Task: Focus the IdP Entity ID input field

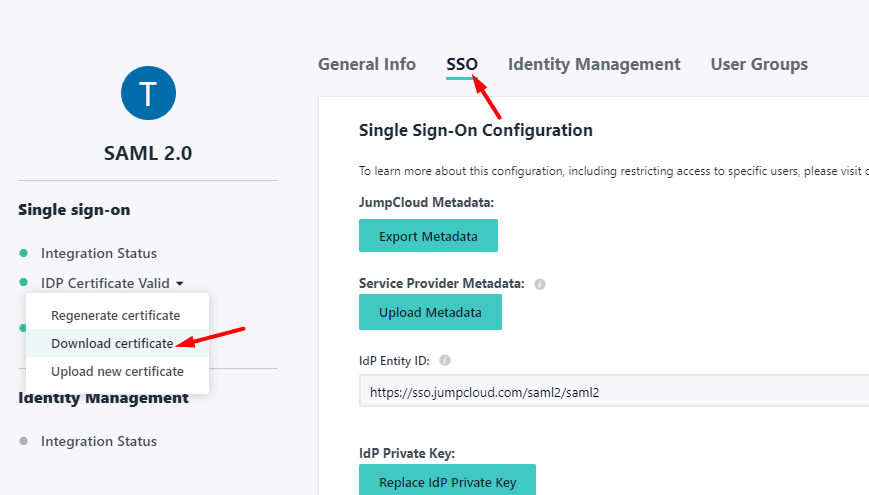Action: tap(614, 391)
